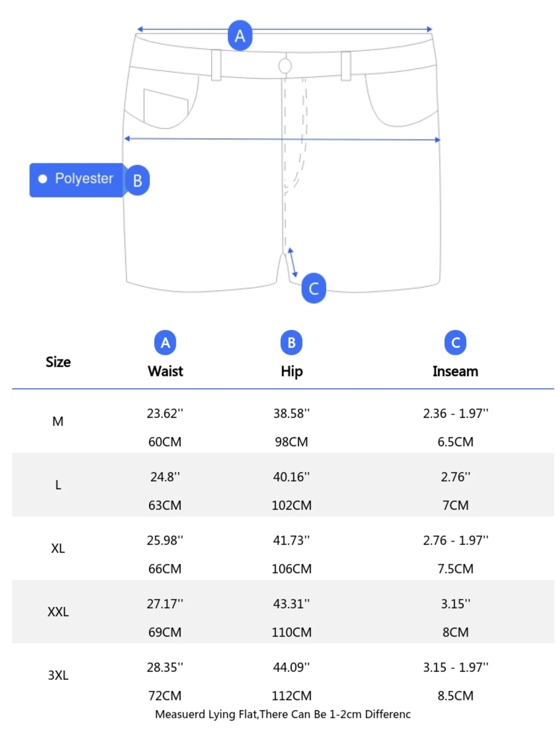The image size is (560, 746).
Task: Click the A badge above Waist
Action: click(x=165, y=343)
